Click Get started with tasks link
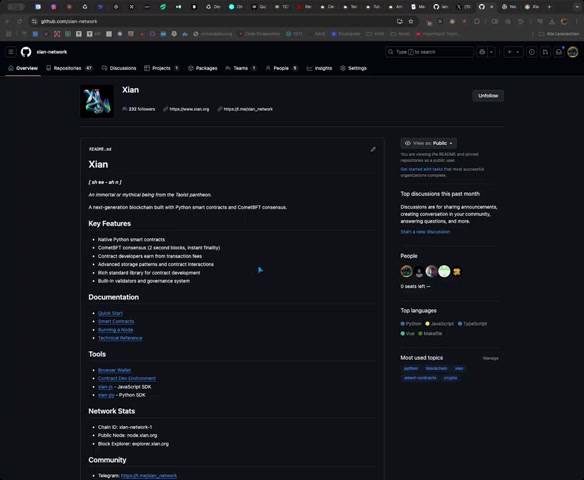This screenshot has height=480, width=584. click(x=422, y=169)
